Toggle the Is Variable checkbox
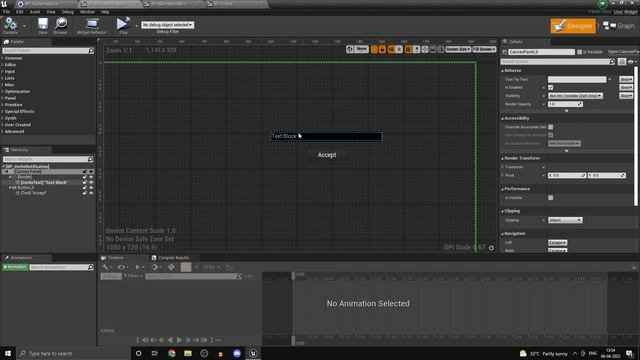This screenshot has width=640, height=360. point(580,52)
